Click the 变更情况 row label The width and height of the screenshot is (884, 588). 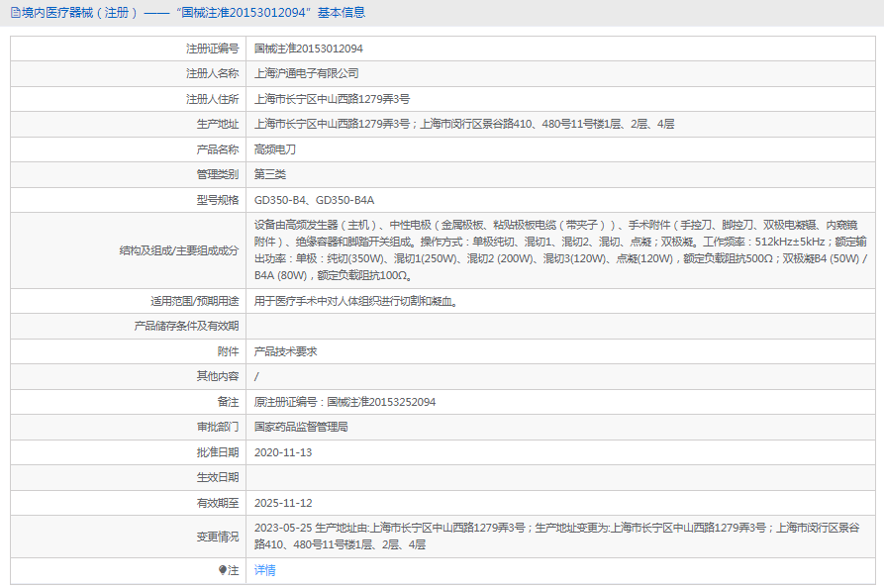217,536
